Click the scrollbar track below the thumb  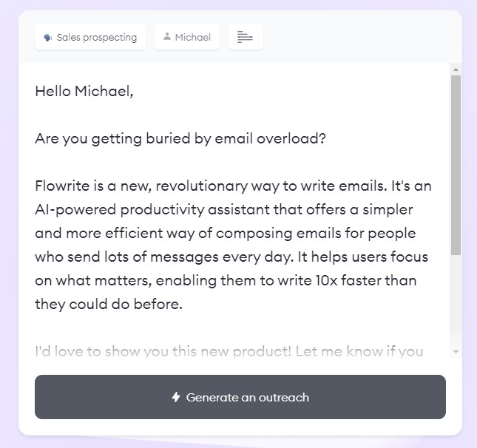click(x=456, y=303)
